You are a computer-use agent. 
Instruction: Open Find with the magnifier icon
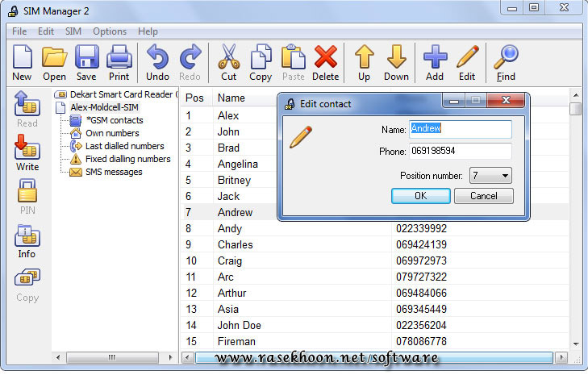click(x=506, y=62)
